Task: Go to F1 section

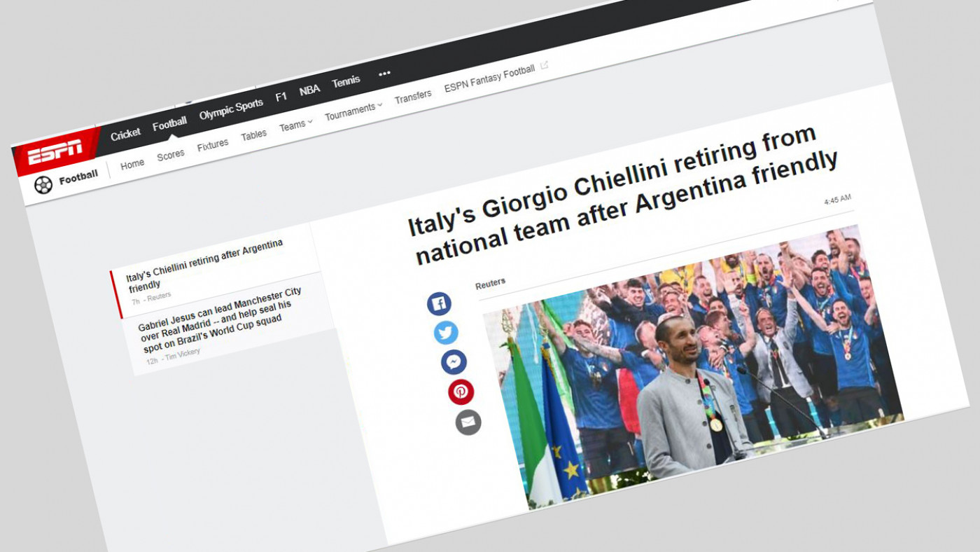Action: pyautogui.click(x=281, y=97)
